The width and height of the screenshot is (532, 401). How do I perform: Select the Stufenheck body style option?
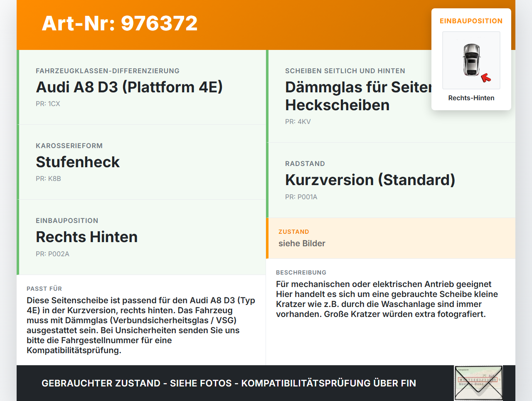78,162
